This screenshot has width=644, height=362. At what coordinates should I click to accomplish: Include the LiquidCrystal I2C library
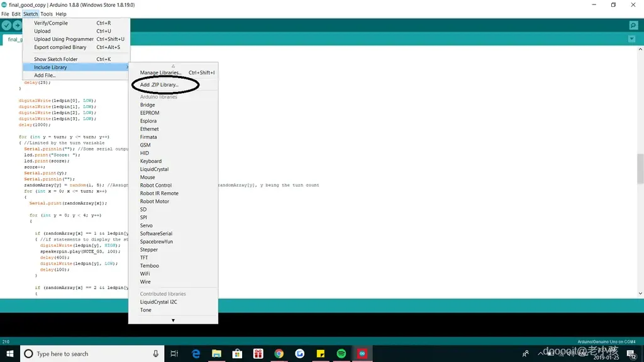point(173,302)
